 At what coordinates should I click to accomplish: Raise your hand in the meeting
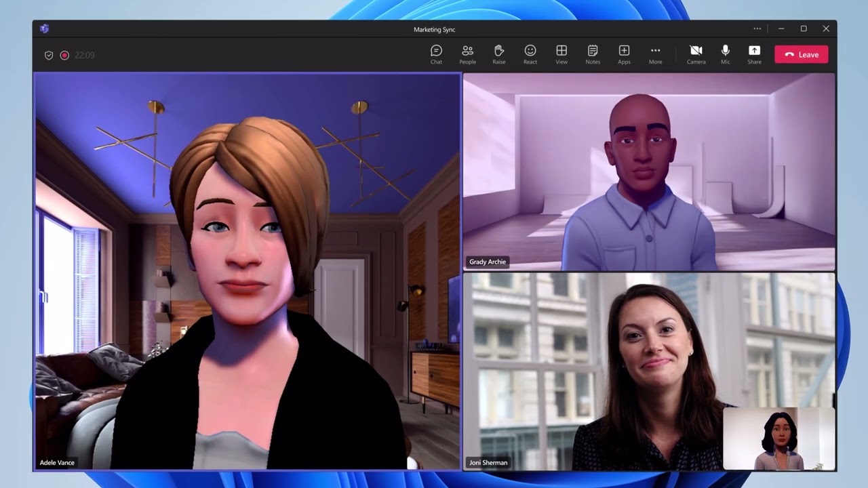(498, 54)
